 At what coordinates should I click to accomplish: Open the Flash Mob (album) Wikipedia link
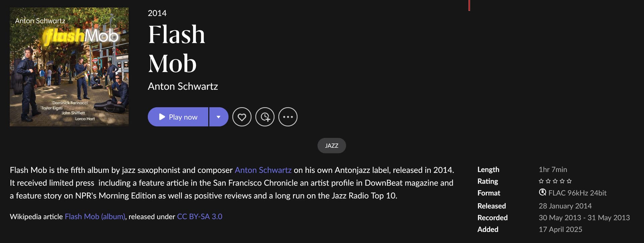95,216
